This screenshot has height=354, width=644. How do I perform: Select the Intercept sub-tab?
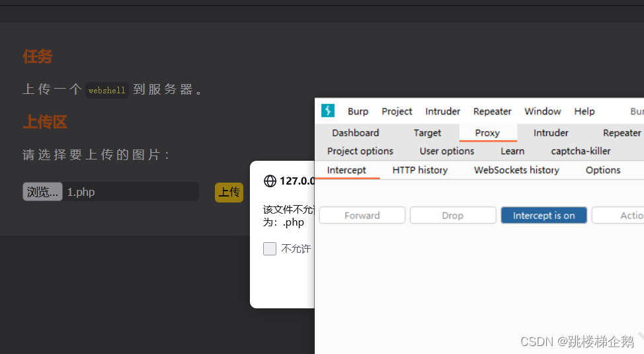(346, 170)
